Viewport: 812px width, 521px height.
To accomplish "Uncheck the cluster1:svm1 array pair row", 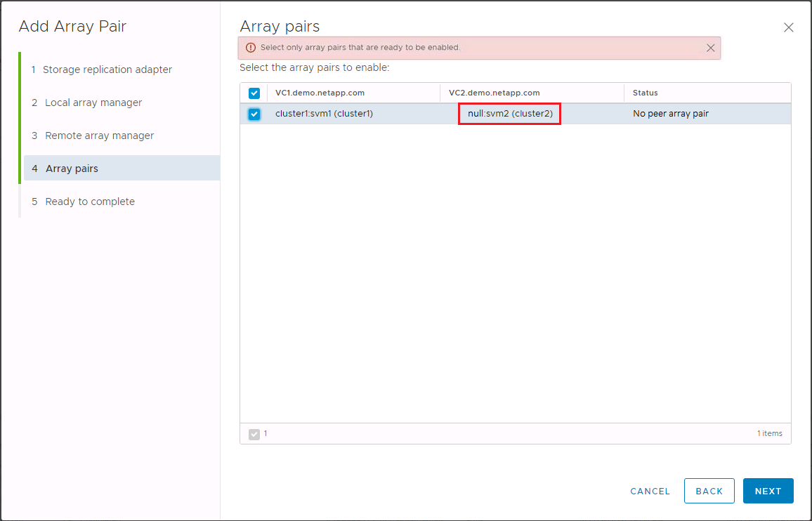I will pyautogui.click(x=254, y=113).
